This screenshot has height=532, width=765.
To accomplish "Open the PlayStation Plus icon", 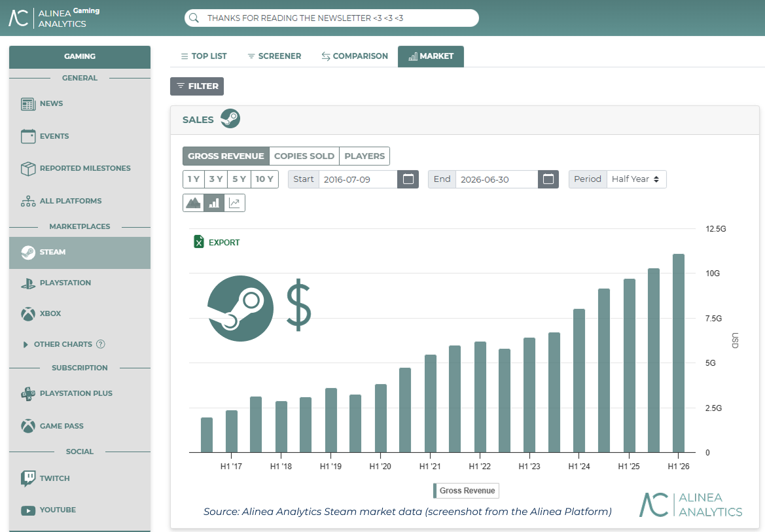I will 28,393.
